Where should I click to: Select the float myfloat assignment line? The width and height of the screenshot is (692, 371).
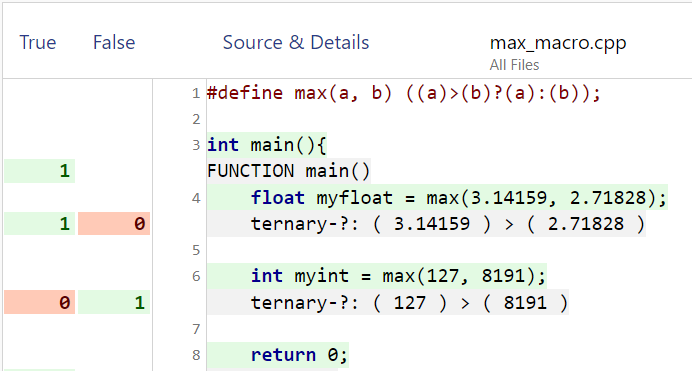[437, 198]
